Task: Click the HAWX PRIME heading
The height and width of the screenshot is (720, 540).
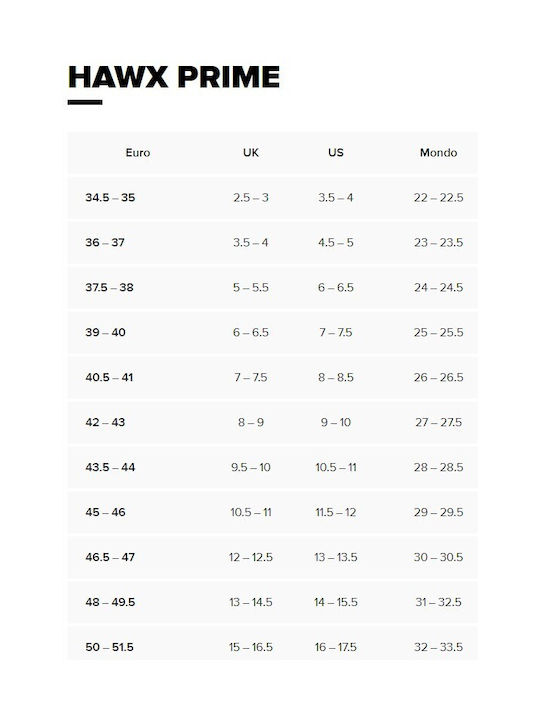Action: pos(174,77)
